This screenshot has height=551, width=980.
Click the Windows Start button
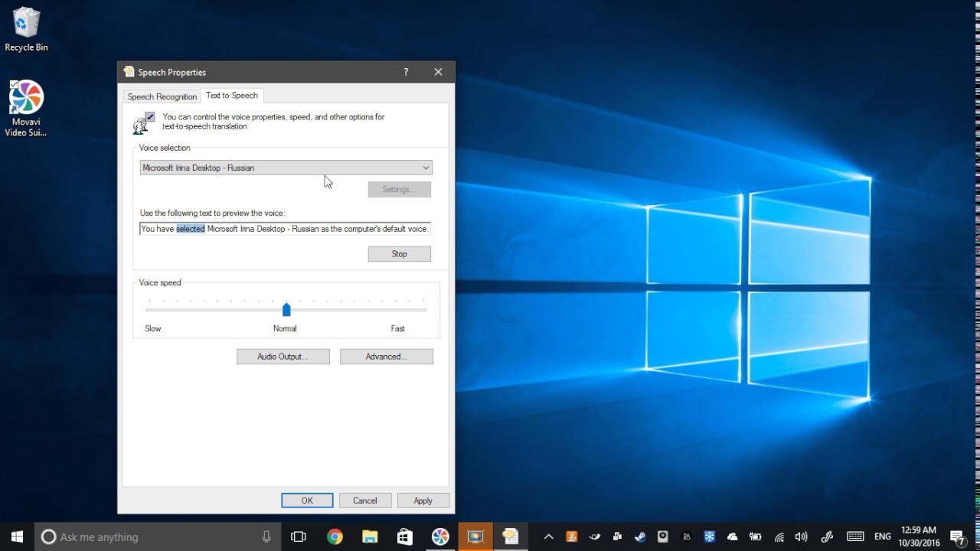[17, 536]
